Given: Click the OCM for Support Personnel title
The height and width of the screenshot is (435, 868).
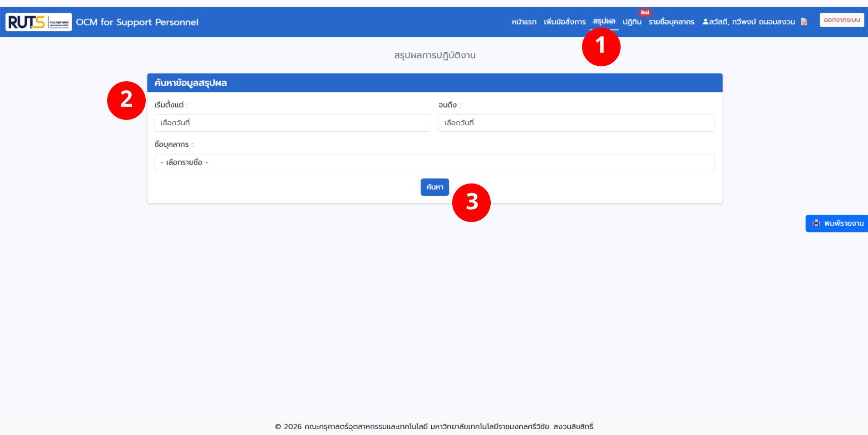Looking at the screenshot, I should point(137,22).
